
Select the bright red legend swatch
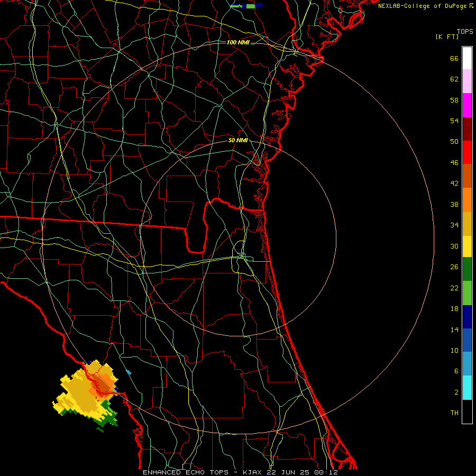pyautogui.click(x=467, y=152)
